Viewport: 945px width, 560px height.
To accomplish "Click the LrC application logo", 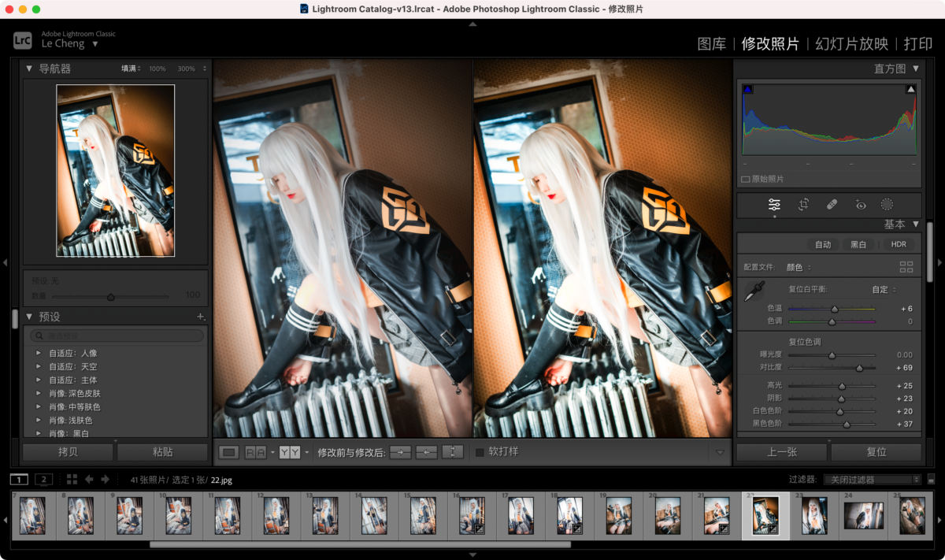I will [x=23, y=39].
